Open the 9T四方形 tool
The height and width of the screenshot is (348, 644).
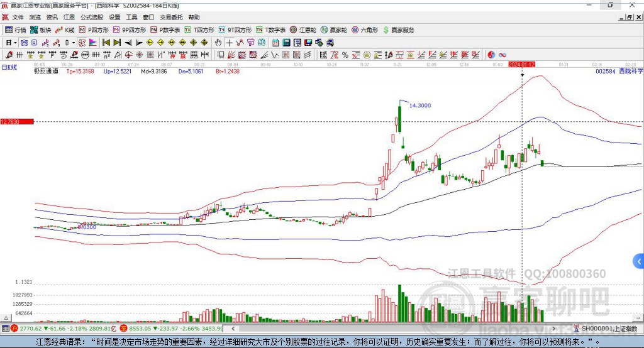(235, 30)
